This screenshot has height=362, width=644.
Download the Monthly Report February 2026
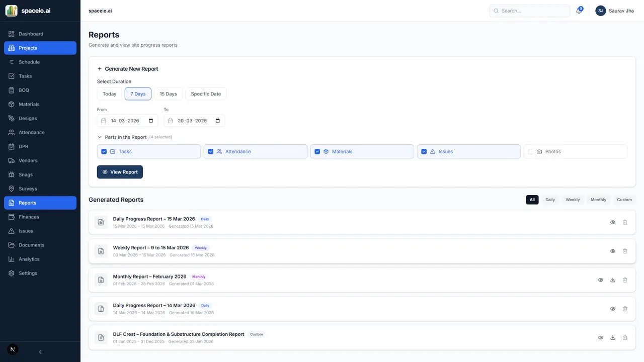tap(613, 280)
